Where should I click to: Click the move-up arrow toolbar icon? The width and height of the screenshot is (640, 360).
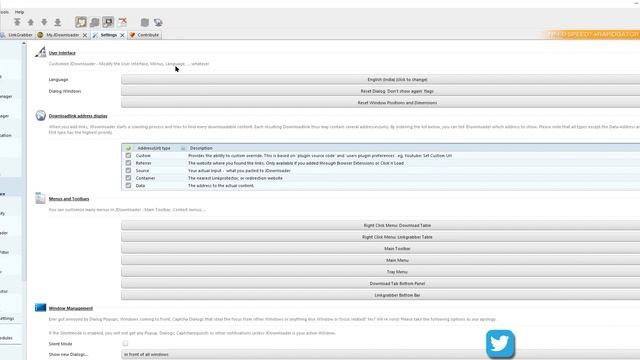31,22
